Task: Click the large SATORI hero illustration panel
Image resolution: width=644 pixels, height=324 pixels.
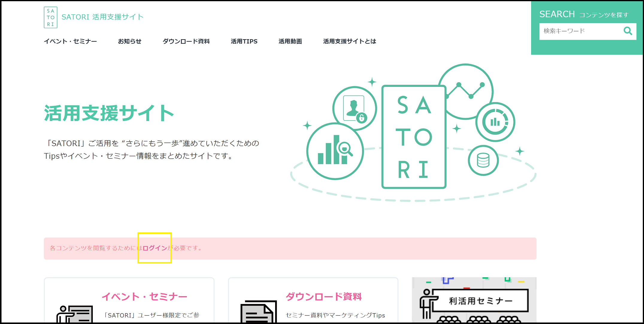Action: point(414,137)
